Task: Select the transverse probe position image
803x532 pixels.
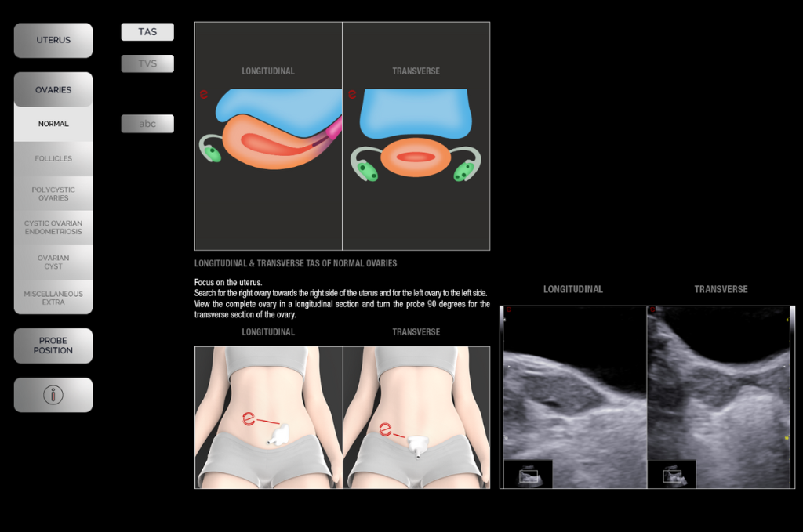Action: 416,418
